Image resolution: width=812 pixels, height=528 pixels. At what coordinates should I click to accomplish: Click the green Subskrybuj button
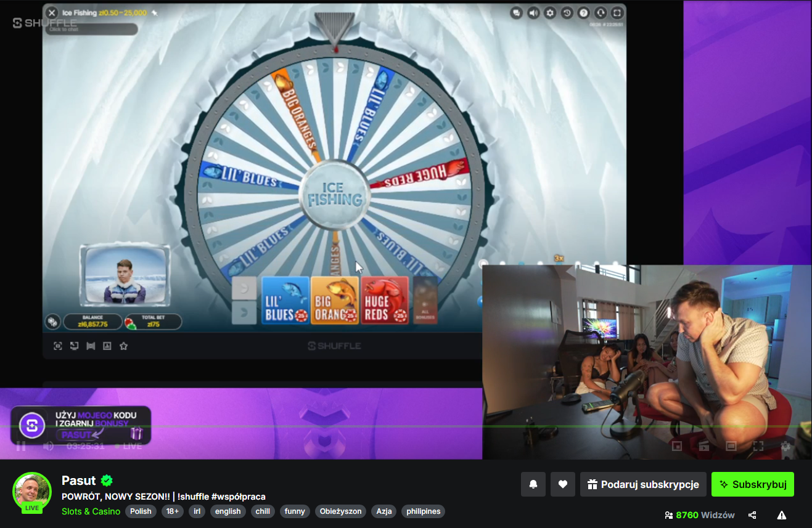point(753,484)
